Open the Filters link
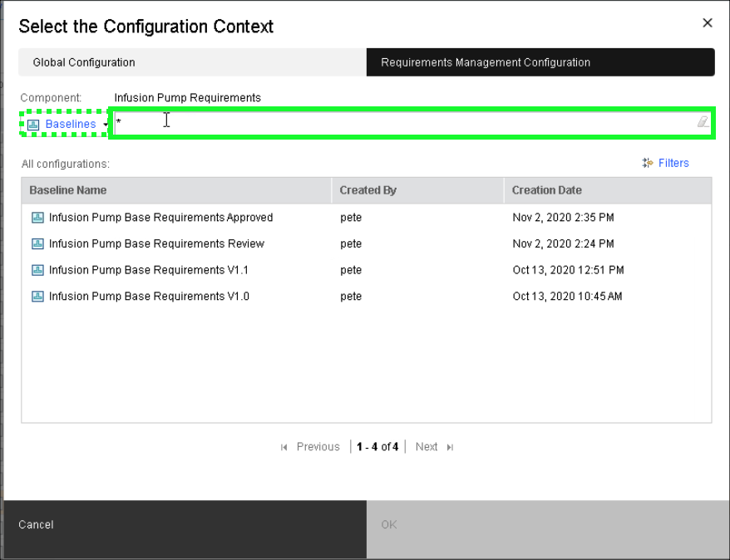The height and width of the screenshot is (560, 730). pyautogui.click(x=673, y=164)
